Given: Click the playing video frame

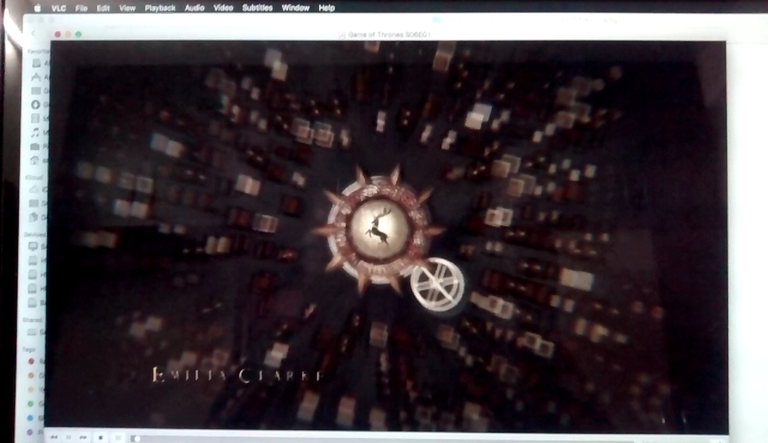Looking at the screenshot, I should [x=388, y=235].
